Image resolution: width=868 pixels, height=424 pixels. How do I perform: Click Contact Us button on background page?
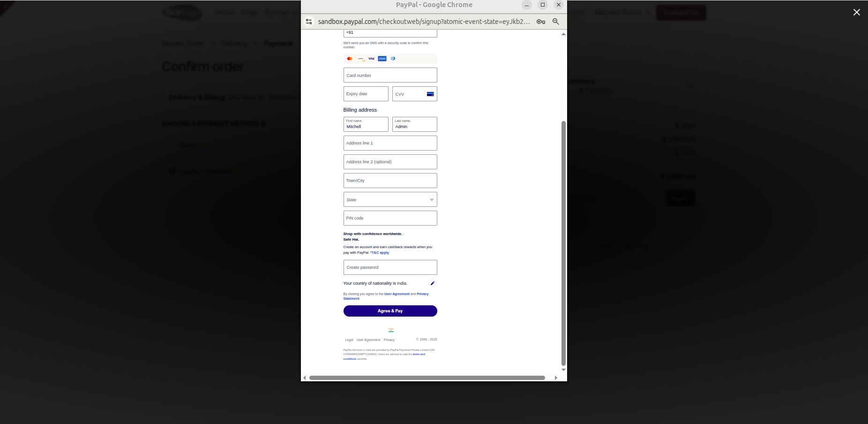[x=681, y=13]
